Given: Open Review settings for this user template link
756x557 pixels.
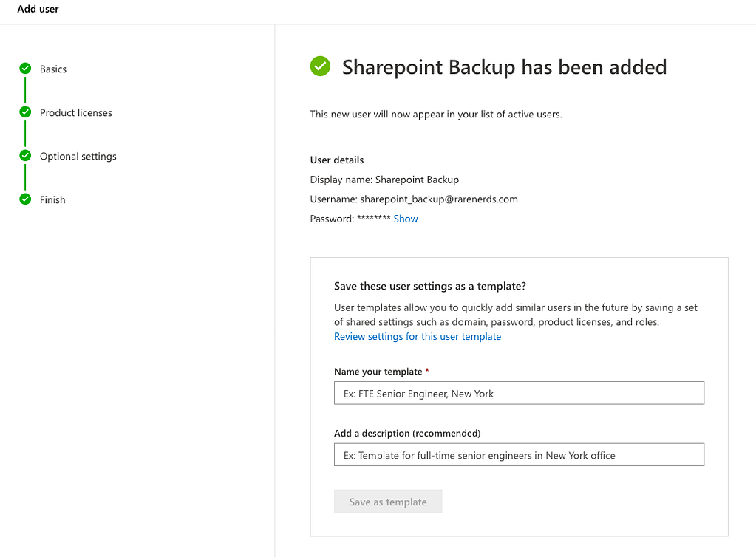Looking at the screenshot, I should pos(418,336).
